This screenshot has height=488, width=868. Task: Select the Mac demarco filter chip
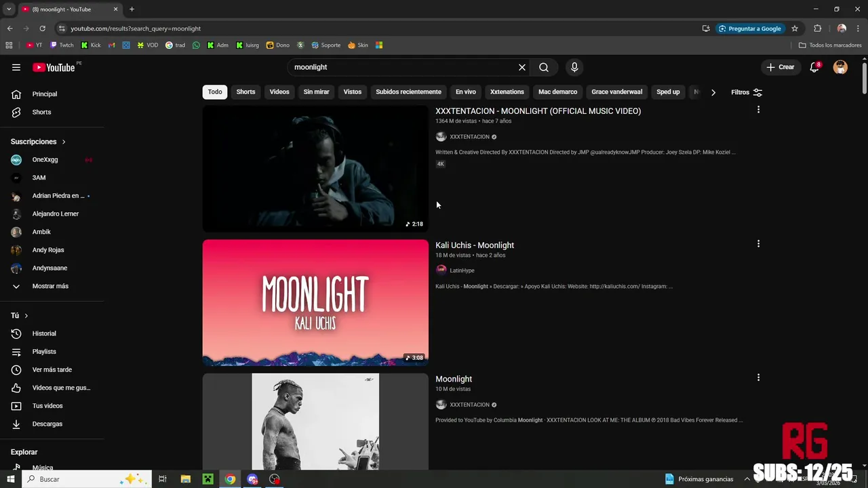point(558,92)
